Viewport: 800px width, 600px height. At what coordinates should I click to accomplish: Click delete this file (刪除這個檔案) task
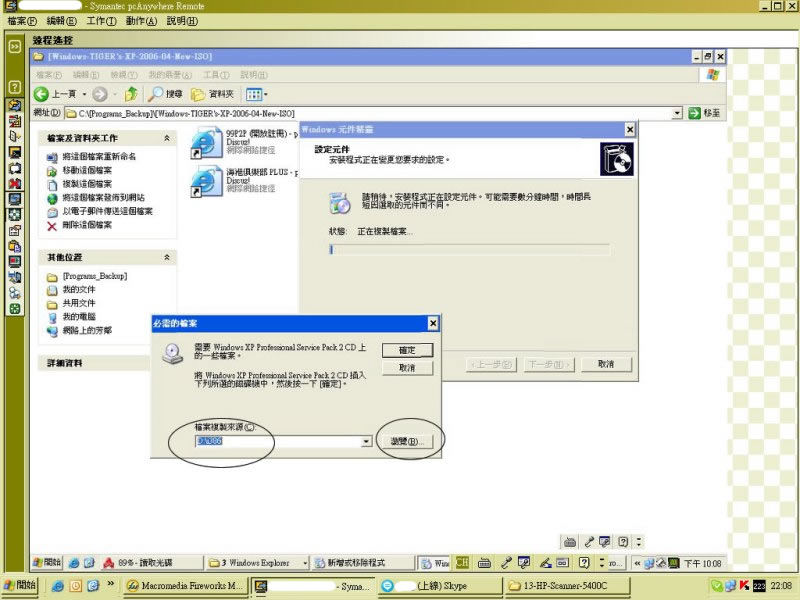click(x=87, y=225)
